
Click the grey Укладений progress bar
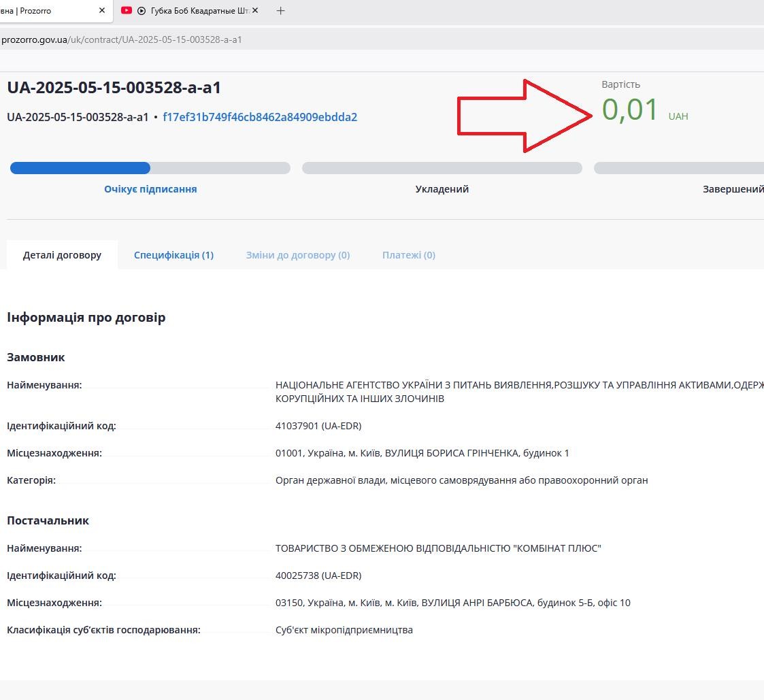(x=442, y=168)
